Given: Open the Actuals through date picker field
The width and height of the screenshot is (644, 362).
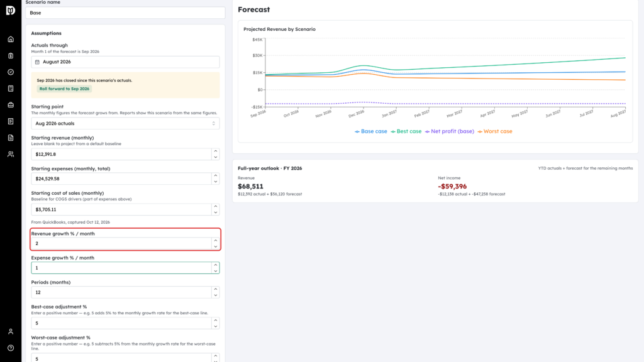Looking at the screenshot, I should click(x=125, y=62).
